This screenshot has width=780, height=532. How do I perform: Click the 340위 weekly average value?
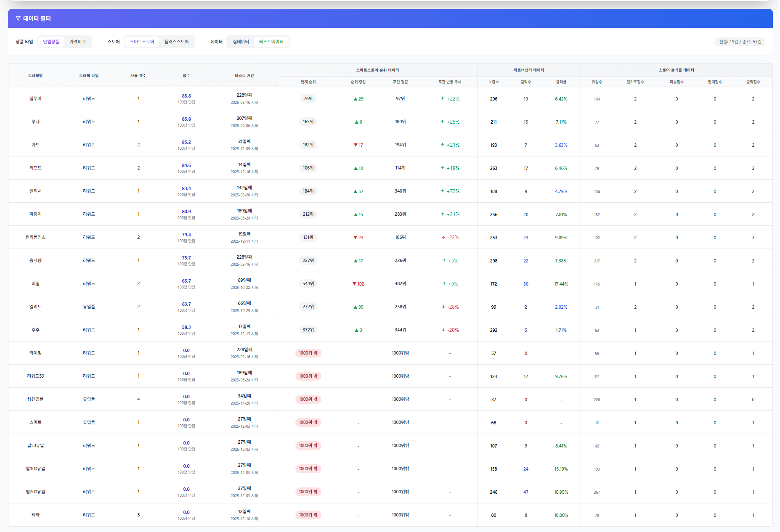pyautogui.click(x=401, y=191)
